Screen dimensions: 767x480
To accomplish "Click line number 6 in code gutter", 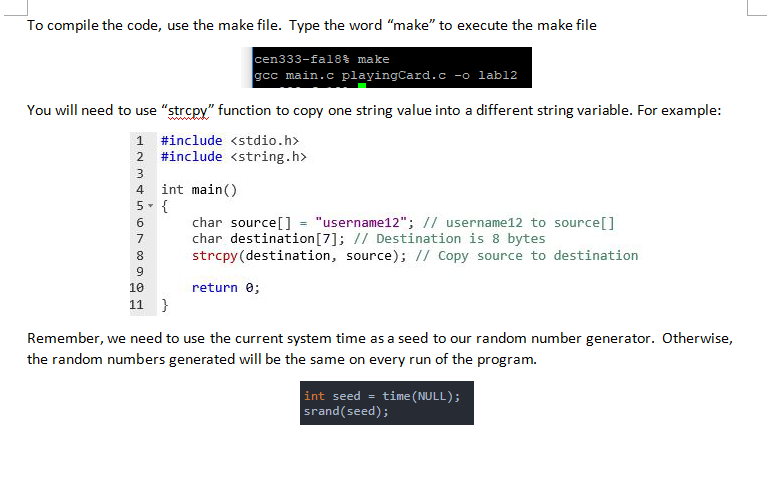I will pos(140,223).
